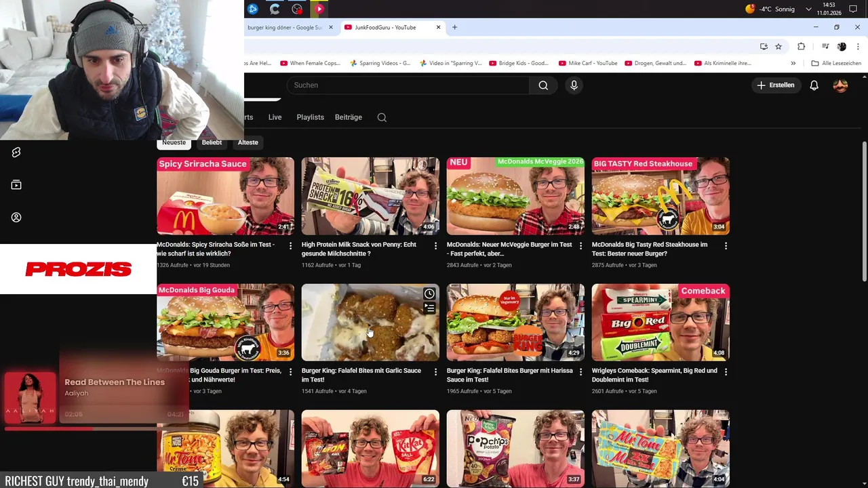Open the Shorts icon in YouTube sidebar

point(16,152)
